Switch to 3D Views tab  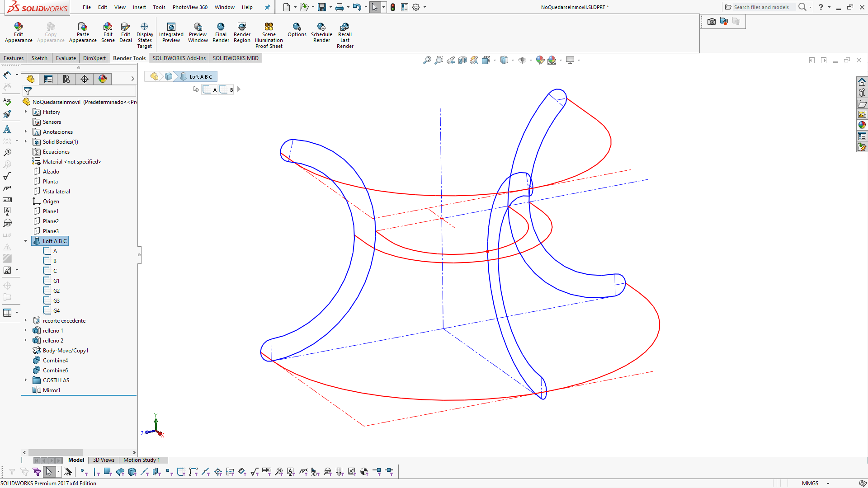[104, 460]
